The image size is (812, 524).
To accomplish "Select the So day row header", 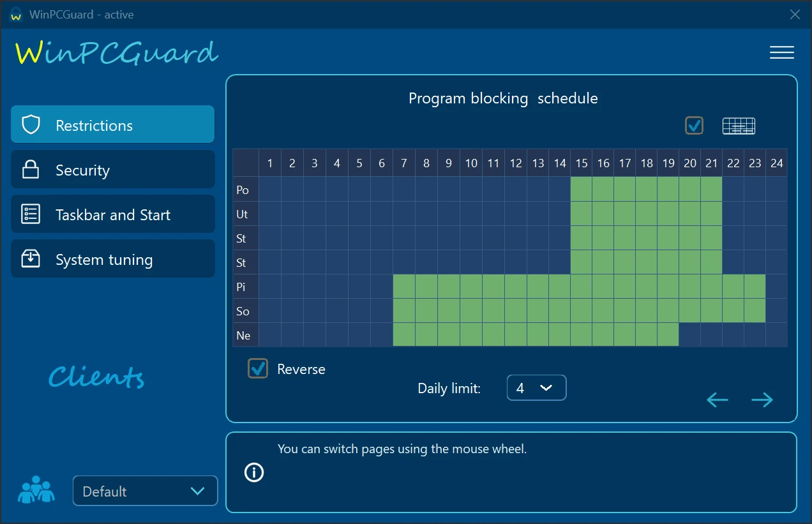I will (x=246, y=311).
